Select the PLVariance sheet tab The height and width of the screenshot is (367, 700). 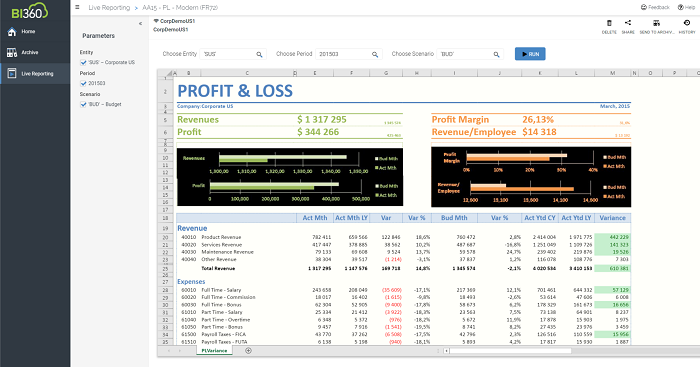(214, 351)
